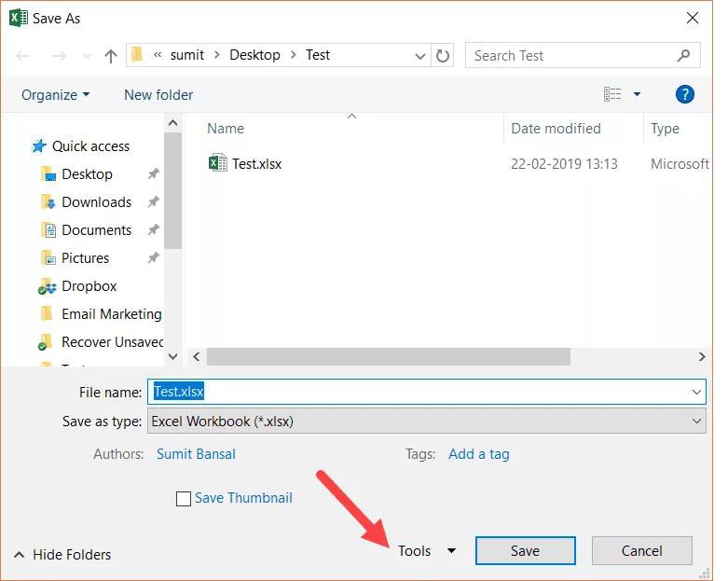This screenshot has width=728, height=581.
Task: Open Desktop from Quick access
Action: coord(87,174)
